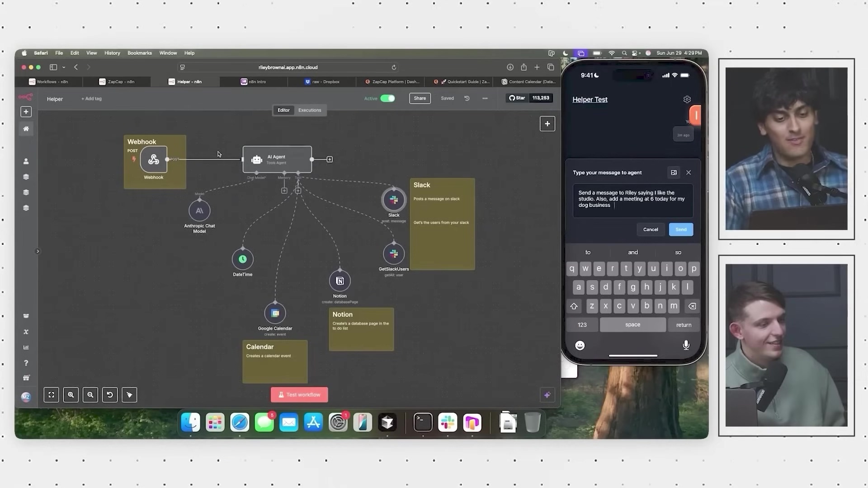The height and width of the screenshot is (488, 868).
Task: Open the Helper Test title link on phone
Action: coord(590,99)
